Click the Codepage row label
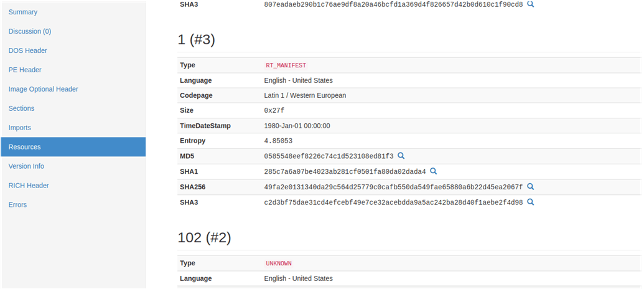The width and height of the screenshot is (644, 289). (x=196, y=95)
